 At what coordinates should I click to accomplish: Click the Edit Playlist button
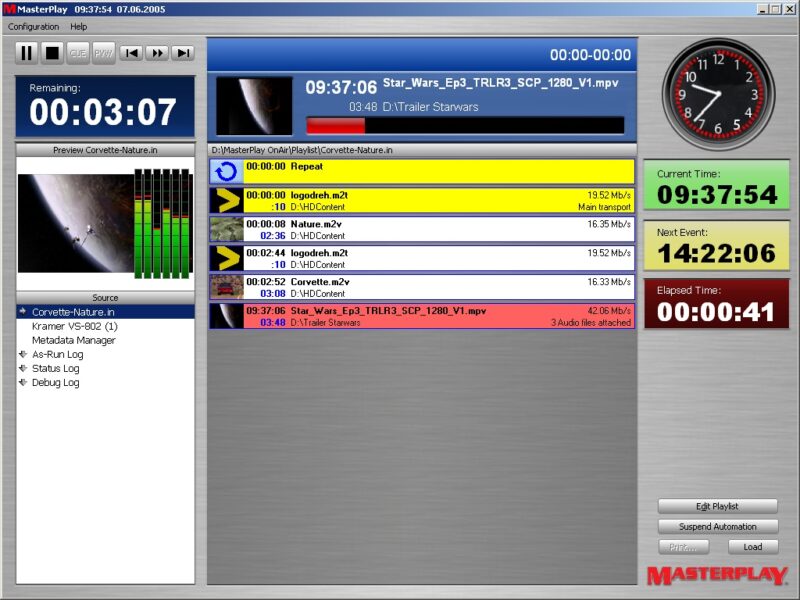point(718,506)
